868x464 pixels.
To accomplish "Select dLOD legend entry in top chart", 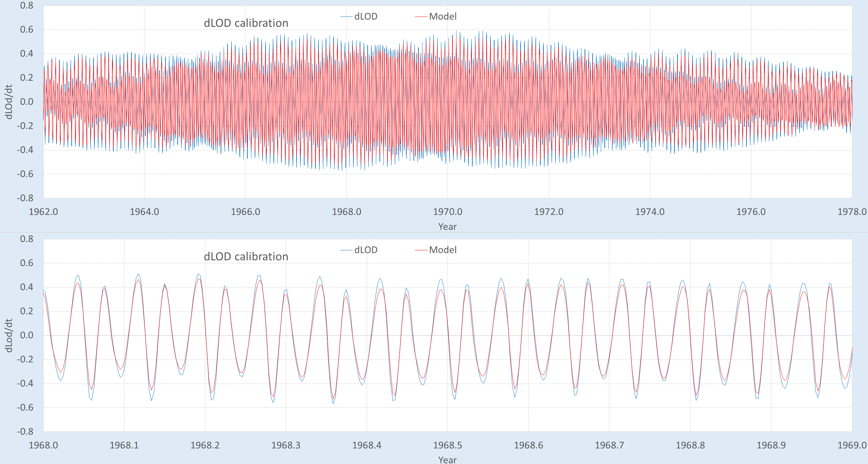I will click(x=366, y=16).
